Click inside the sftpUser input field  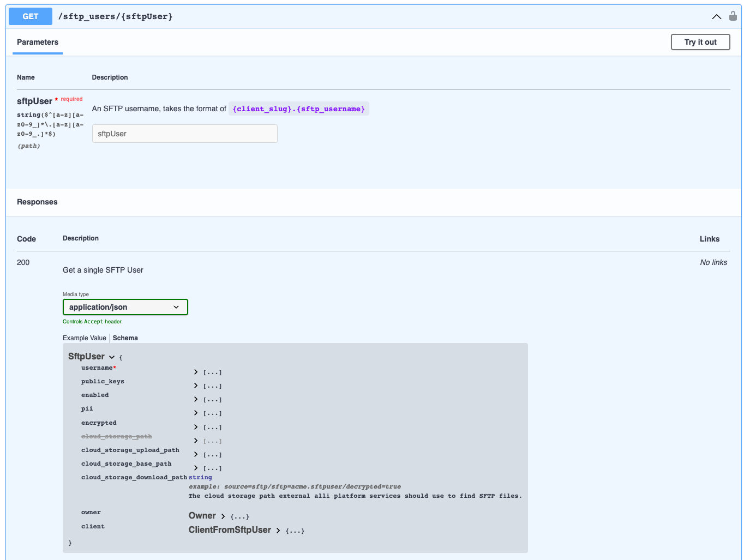[184, 133]
